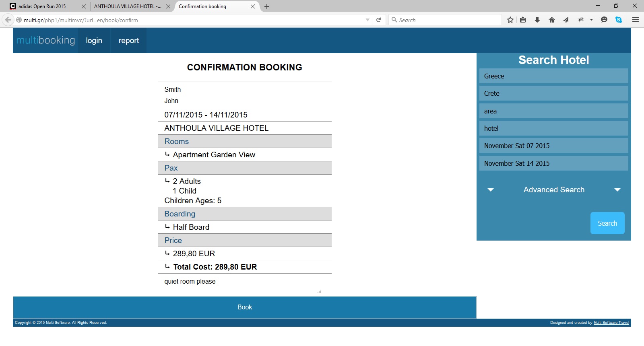Screen dimensions: 644x346
Task: Click the John first name text
Action: click(171, 101)
